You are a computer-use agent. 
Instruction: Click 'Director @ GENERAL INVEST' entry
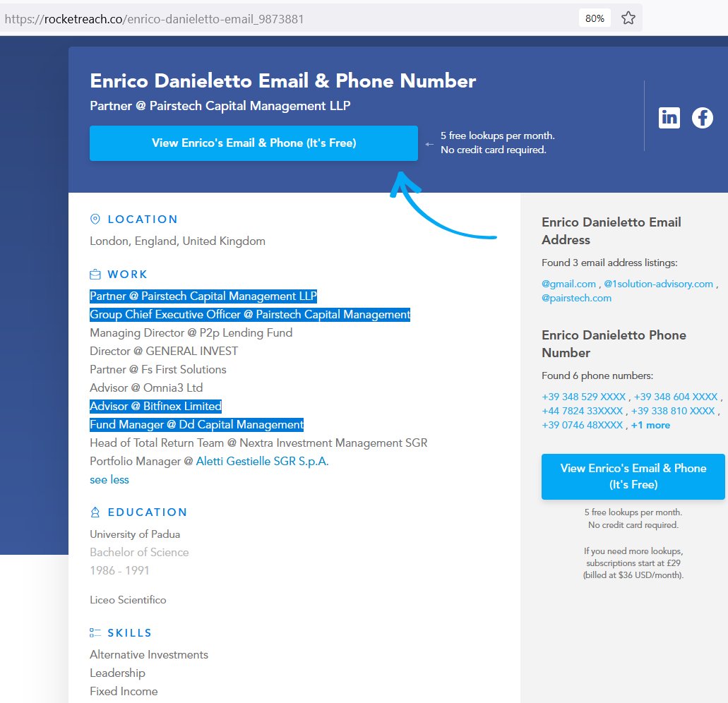click(x=164, y=351)
